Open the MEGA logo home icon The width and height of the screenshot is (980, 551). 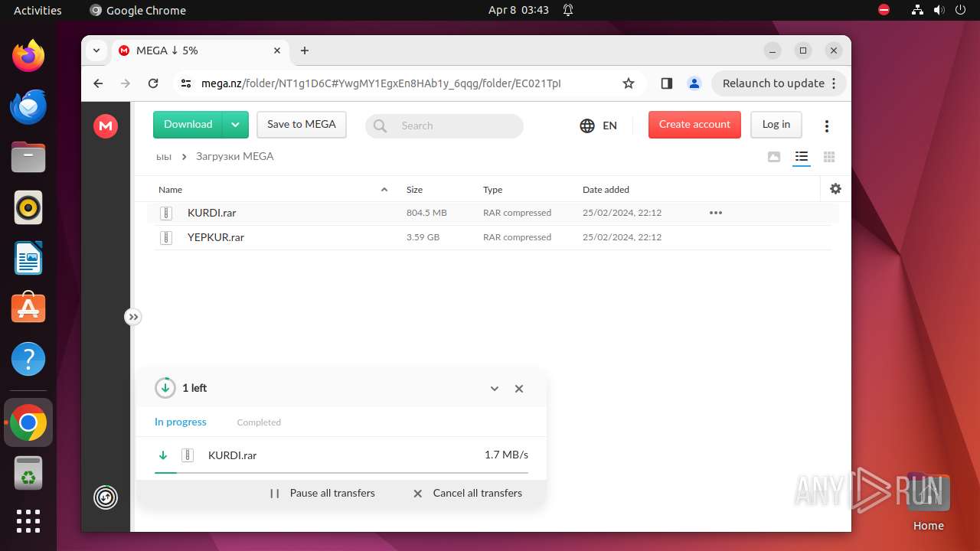(x=106, y=126)
